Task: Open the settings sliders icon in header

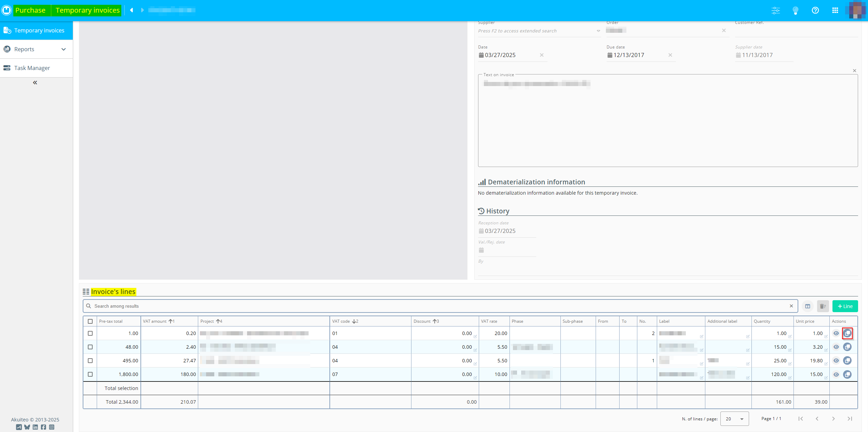Action: 776,10
